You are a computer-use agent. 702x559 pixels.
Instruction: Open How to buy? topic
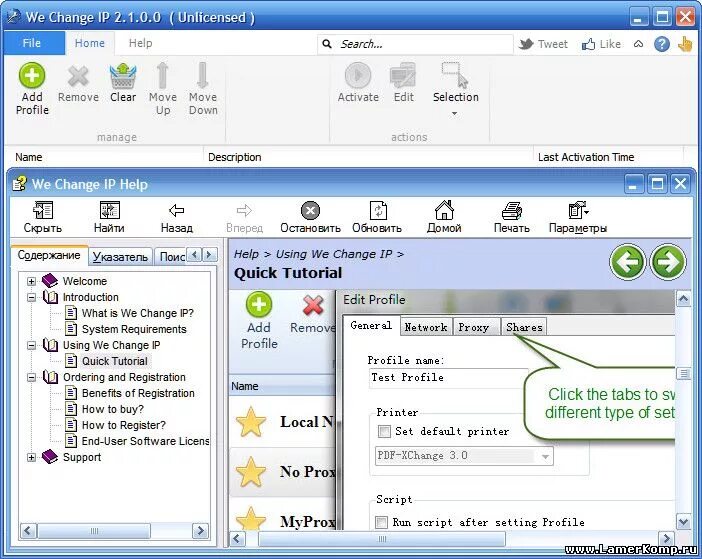click(112, 410)
